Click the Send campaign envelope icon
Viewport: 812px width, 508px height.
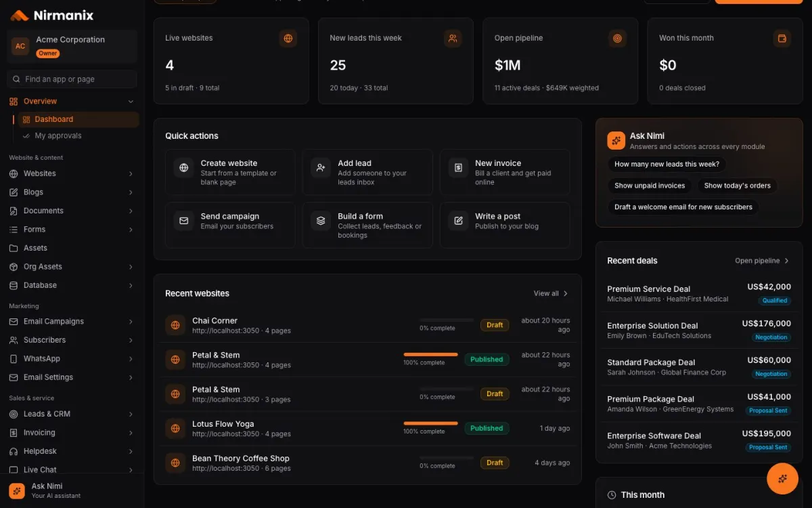tap(183, 221)
